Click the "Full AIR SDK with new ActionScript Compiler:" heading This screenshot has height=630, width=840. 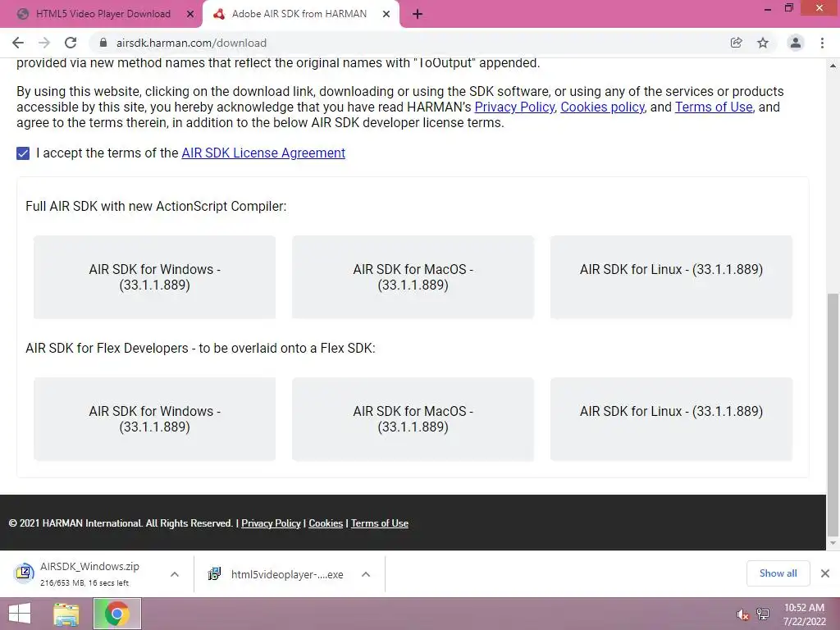coord(156,206)
